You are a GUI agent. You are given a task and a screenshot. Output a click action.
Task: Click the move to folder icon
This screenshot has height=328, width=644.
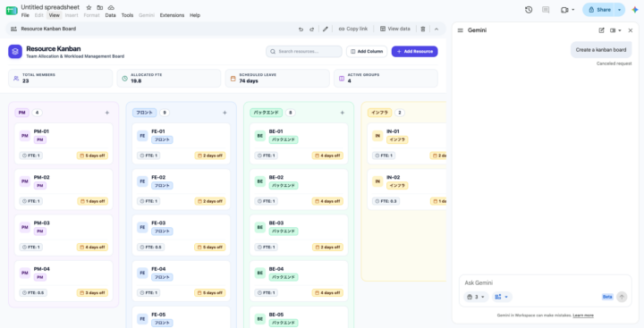click(100, 7)
